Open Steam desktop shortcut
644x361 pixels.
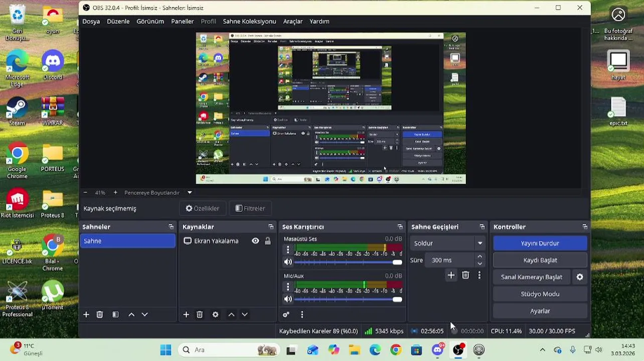(x=17, y=111)
